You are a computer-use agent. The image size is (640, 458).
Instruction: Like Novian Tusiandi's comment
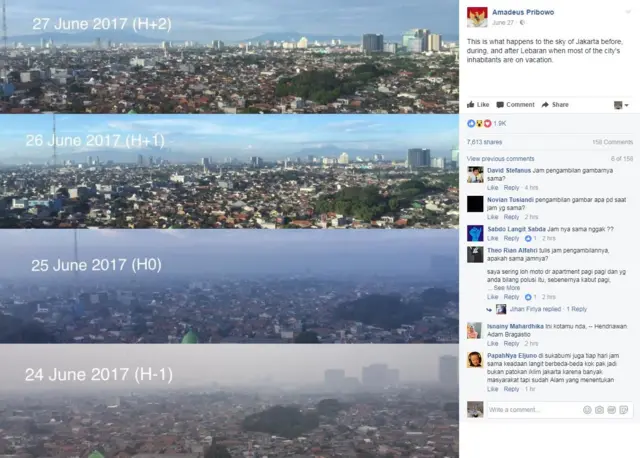tap(493, 217)
